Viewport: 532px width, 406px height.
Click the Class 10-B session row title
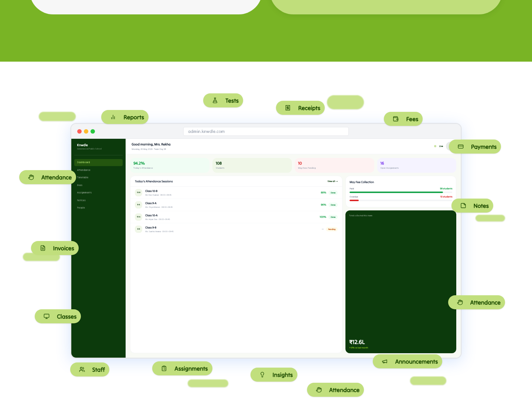coord(151,191)
